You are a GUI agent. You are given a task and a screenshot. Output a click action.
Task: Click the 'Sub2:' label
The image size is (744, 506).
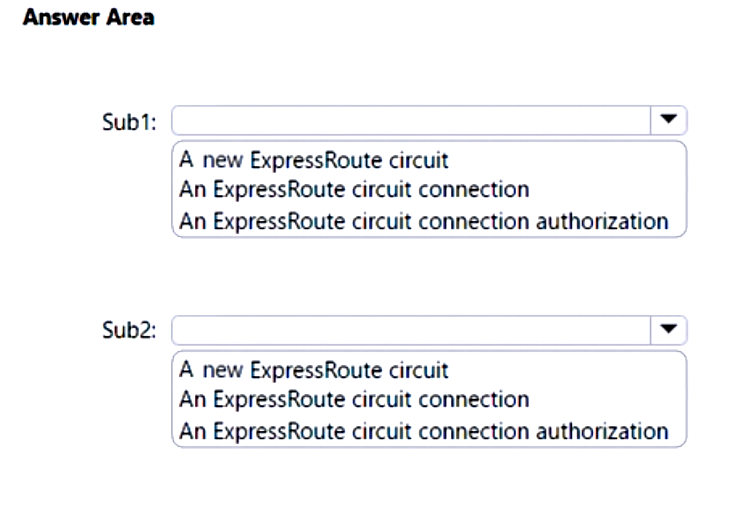coord(130,331)
